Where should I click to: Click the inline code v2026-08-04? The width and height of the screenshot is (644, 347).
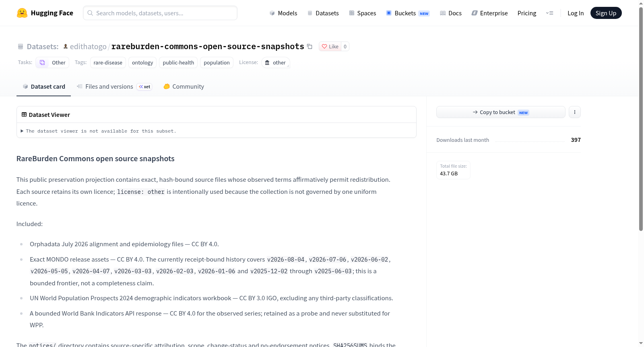click(286, 260)
